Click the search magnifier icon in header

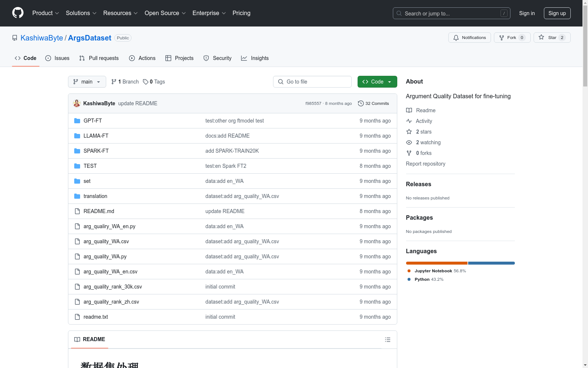click(399, 13)
